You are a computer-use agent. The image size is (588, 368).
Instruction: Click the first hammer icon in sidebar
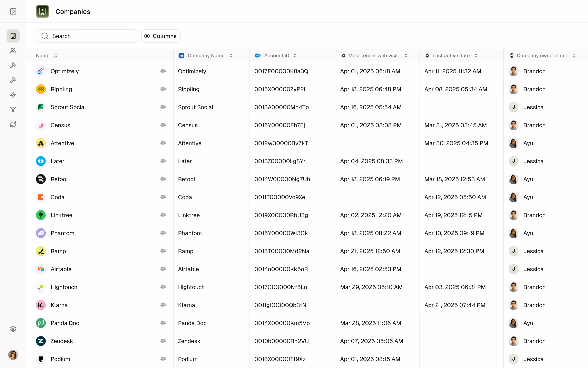click(13, 65)
